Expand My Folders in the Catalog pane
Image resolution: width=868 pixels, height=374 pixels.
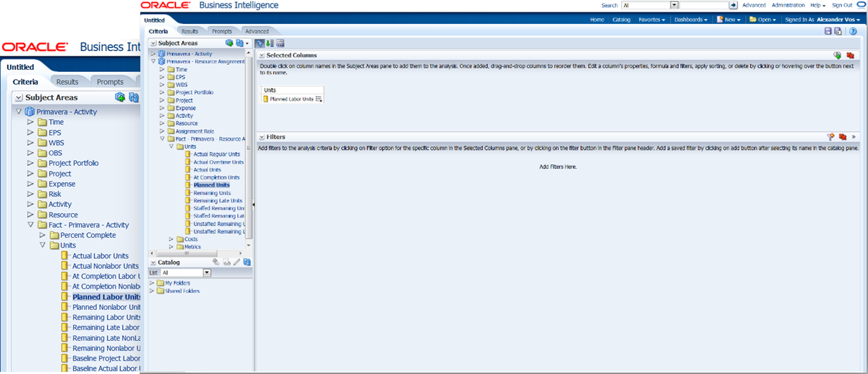point(152,283)
